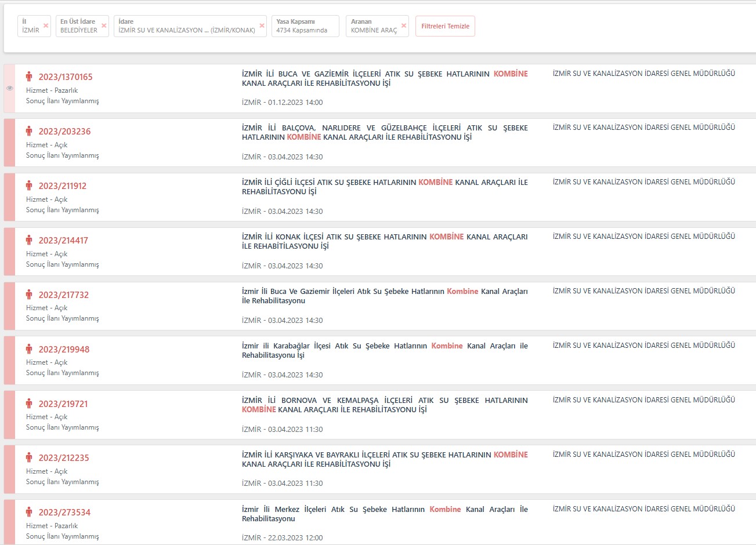The width and height of the screenshot is (756, 545).
Task: Open the ÇİĞLİ İLÇESİ tender title
Action: pos(384,187)
